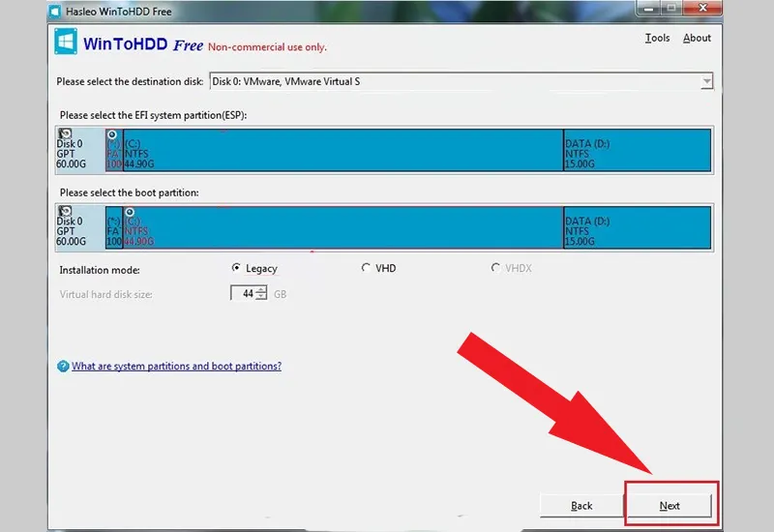The height and width of the screenshot is (532, 774).
Task: Select the VHD installation mode
Action: pos(366,268)
